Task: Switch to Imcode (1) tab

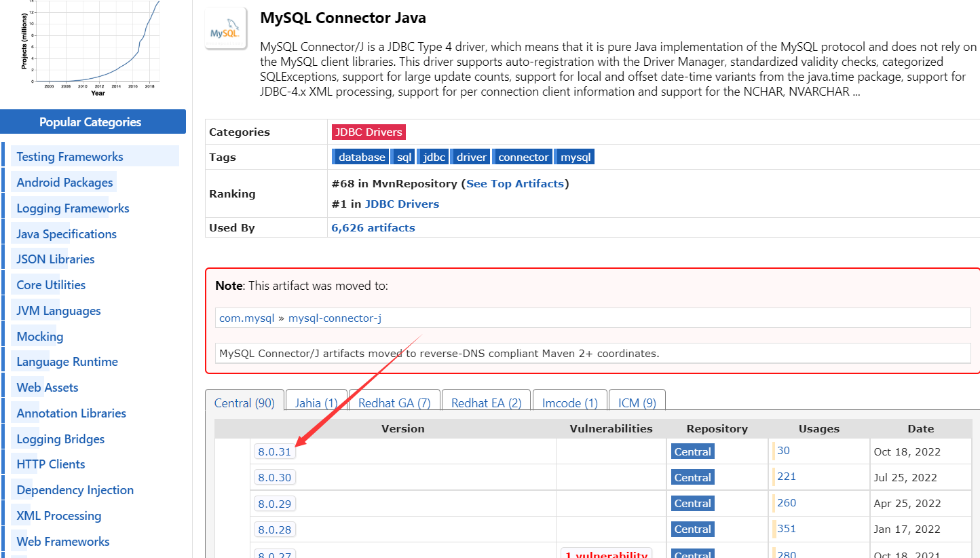Action: 570,403
